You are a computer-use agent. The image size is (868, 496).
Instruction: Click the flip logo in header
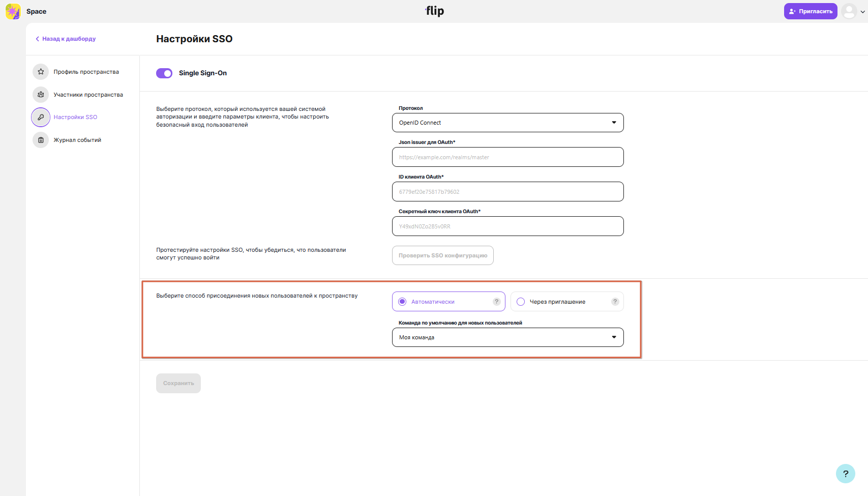click(x=435, y=11)
